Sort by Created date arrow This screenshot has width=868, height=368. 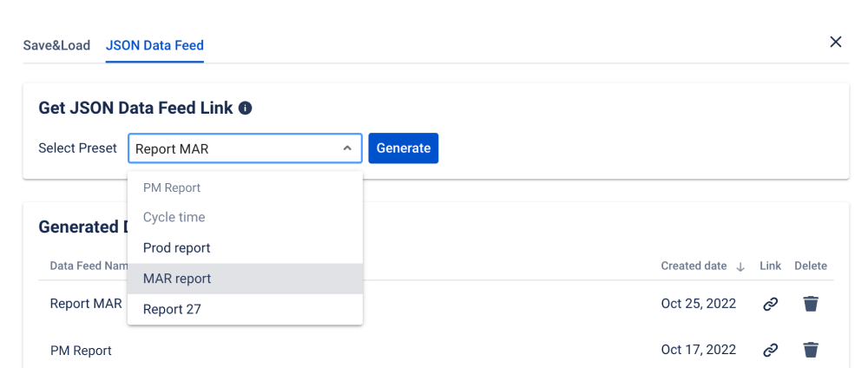tap(740, 266)
